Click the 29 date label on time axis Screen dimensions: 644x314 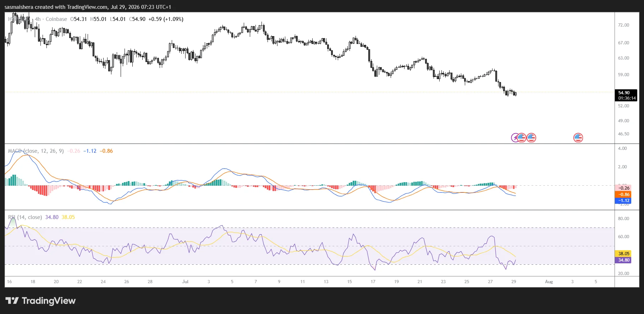(x=514, y=282)
